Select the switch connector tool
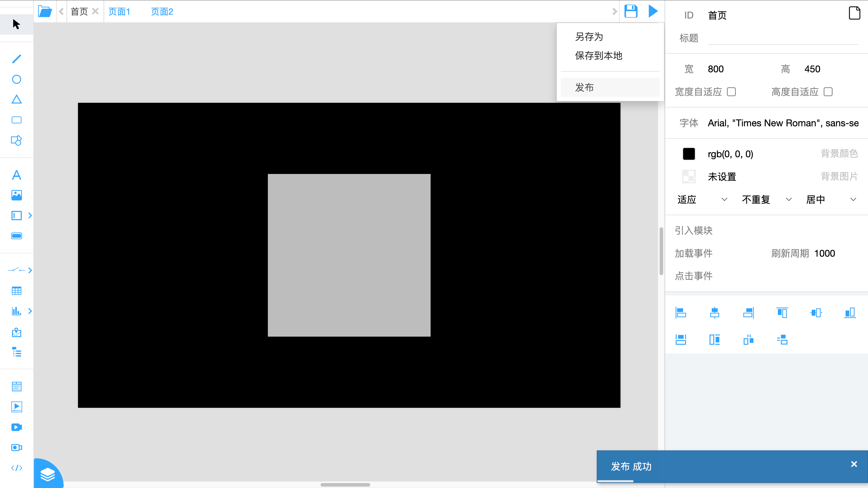The width and height of the screenshot is (868, 488). (x=17, y=270)
